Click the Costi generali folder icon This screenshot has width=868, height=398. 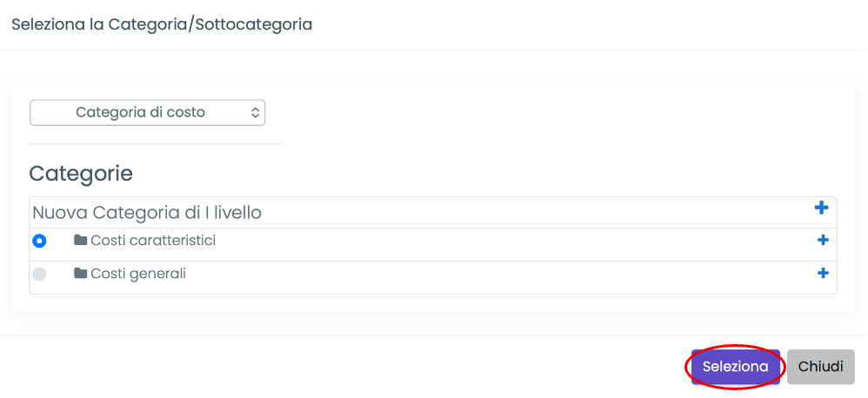tap(81, 274)
